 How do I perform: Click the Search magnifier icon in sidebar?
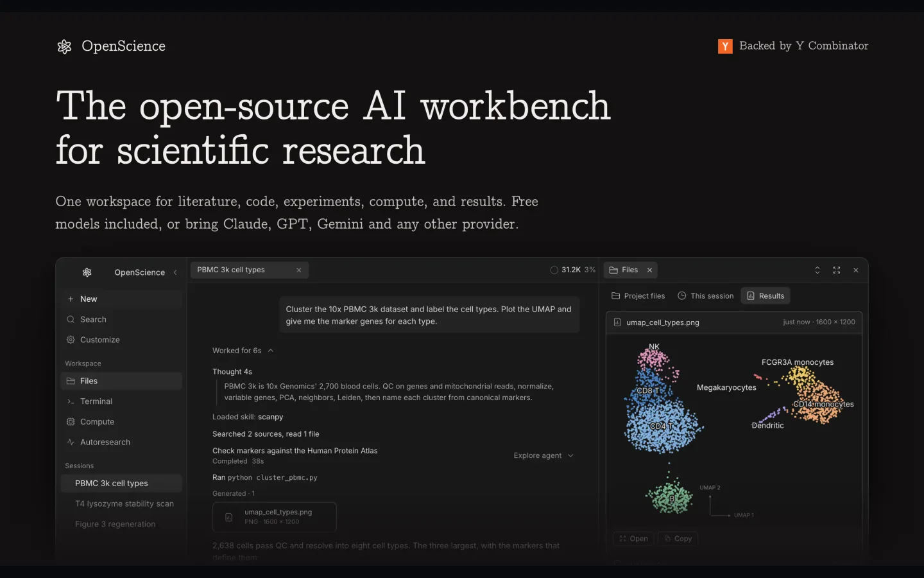coord(71,320)
